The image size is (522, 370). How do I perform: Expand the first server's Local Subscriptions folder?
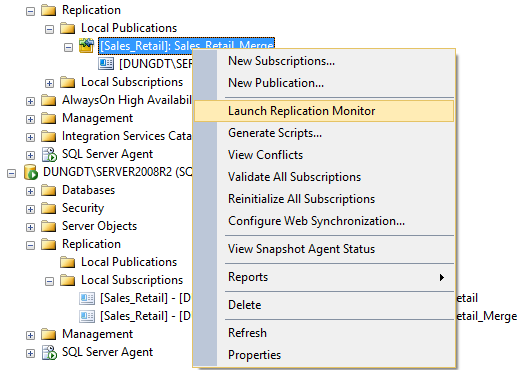tap(49, 83)
